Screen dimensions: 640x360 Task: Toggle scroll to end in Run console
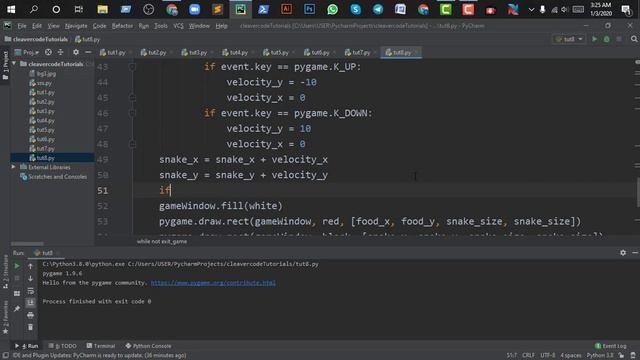pyautogui.click(x=30, y=302)
